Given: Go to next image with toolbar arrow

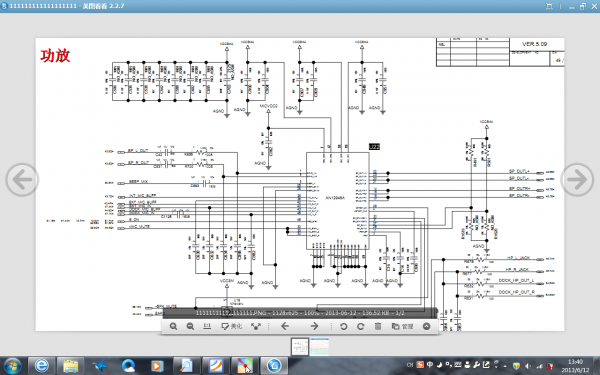Looking at the screenshot, I should (314, 326).
